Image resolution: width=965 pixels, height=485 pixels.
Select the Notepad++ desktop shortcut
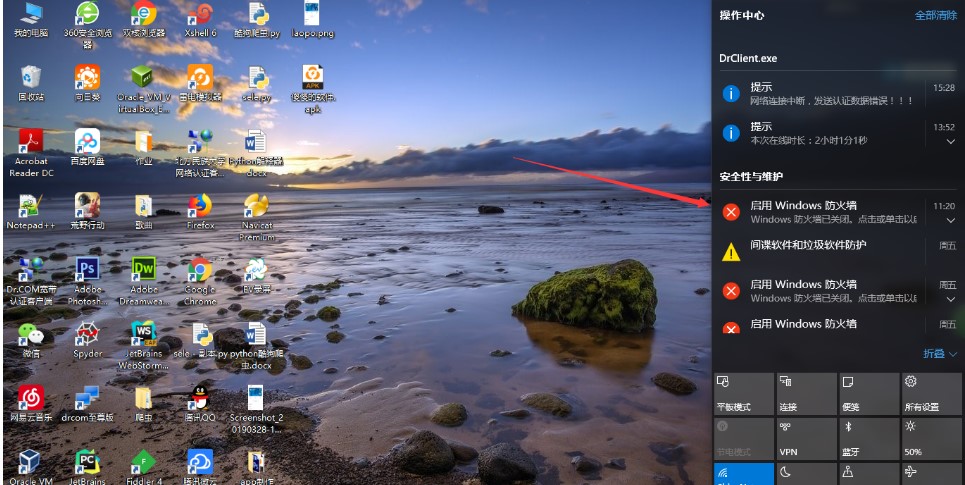tap(30, 206)
